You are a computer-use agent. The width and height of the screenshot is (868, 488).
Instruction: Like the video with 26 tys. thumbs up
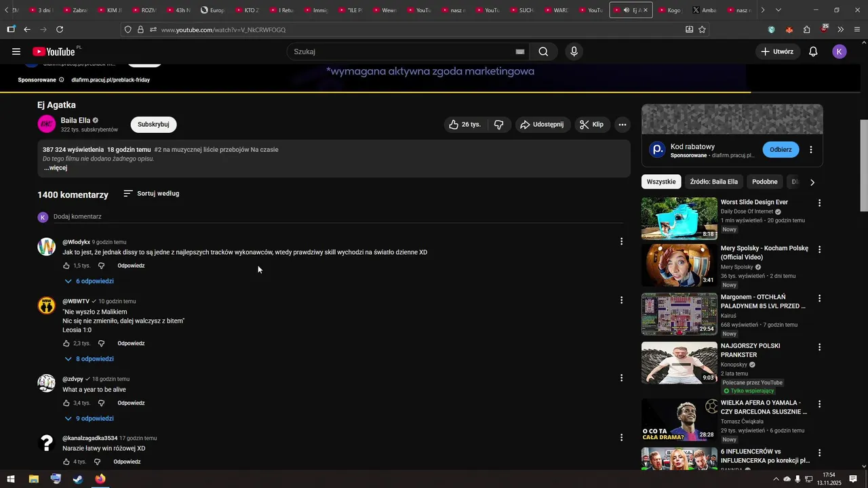pyautogui.click(x=465, y=125)
